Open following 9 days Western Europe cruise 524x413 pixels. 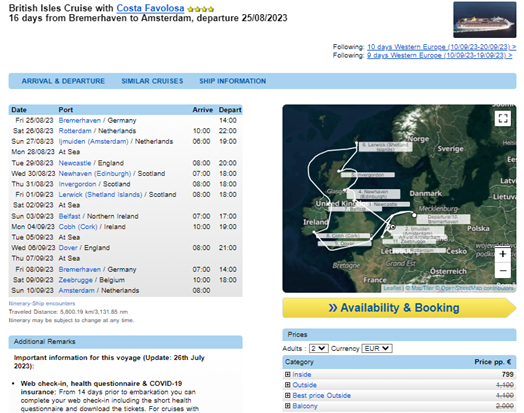pyautogui.click(x=439, y=55)
